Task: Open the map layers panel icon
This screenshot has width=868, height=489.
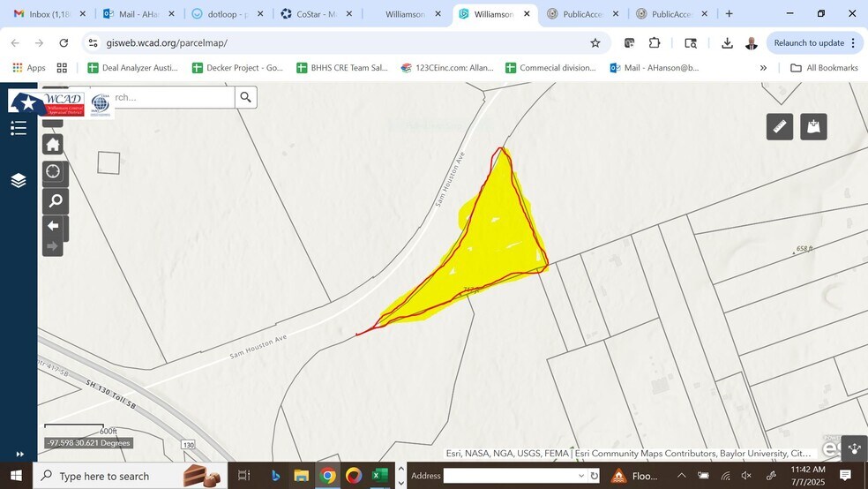Action: (x=19, y=181)
